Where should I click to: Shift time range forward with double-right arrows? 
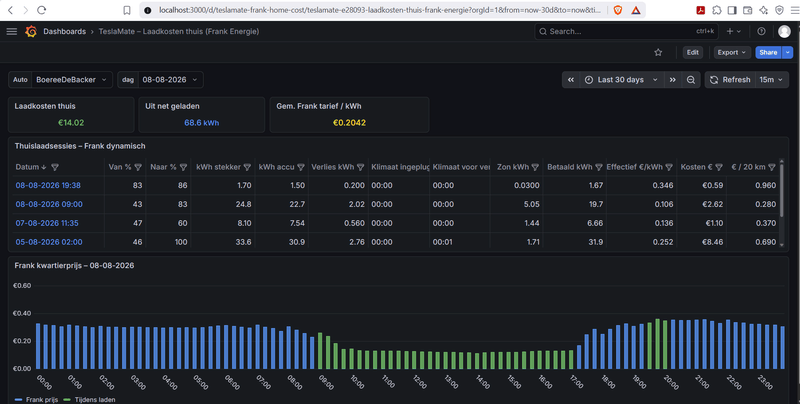pyautogui.click(x=672, y=80)
